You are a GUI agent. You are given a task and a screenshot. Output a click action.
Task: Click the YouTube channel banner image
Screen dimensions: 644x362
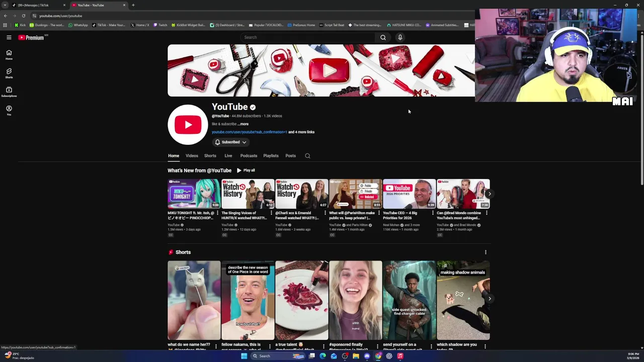point(321,70)
